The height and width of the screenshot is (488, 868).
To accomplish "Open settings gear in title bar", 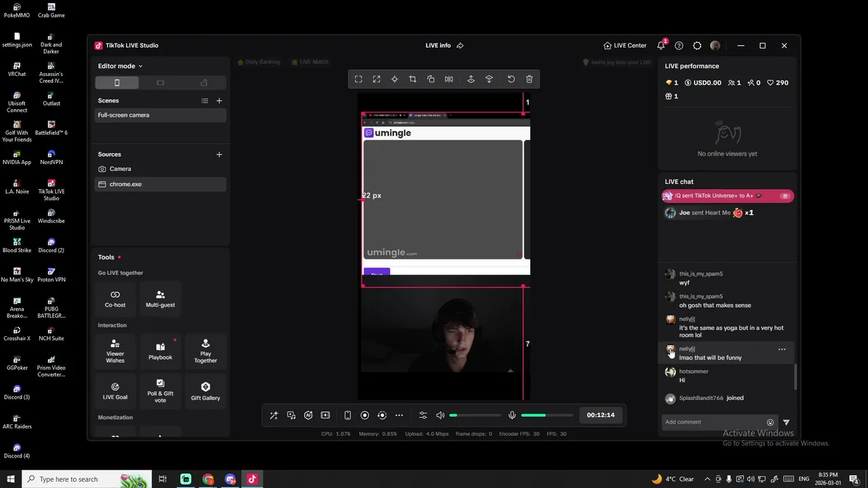I will point(697,45).
